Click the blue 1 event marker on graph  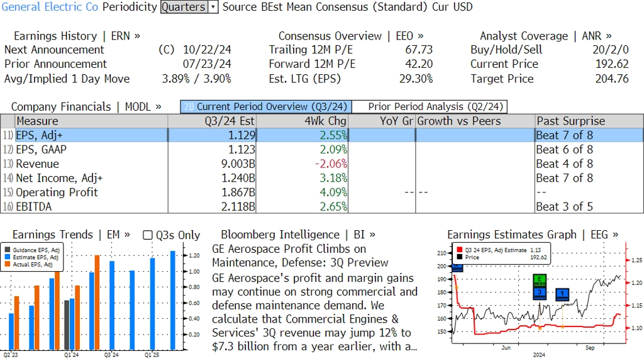562,294
